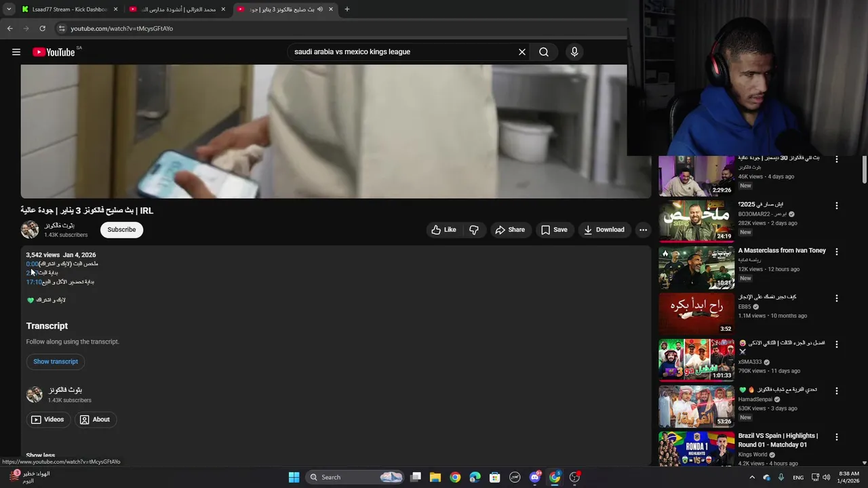Go back in browser history

tap(9, 28)
